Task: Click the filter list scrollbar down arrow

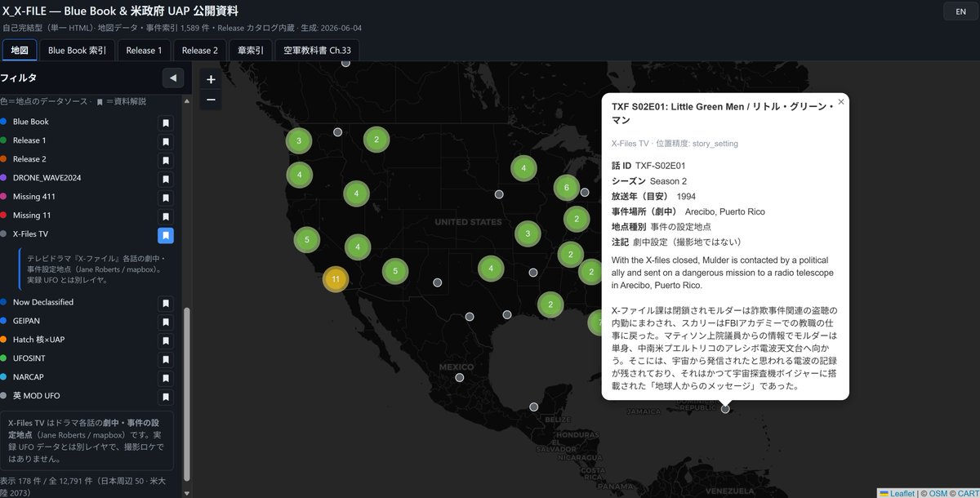Action: point(187,493)
